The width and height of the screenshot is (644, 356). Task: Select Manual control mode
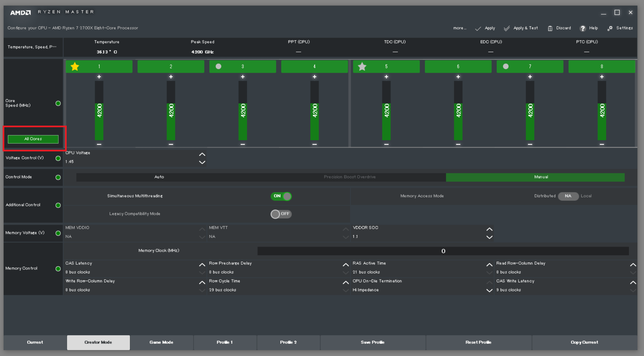pos(535,177)
